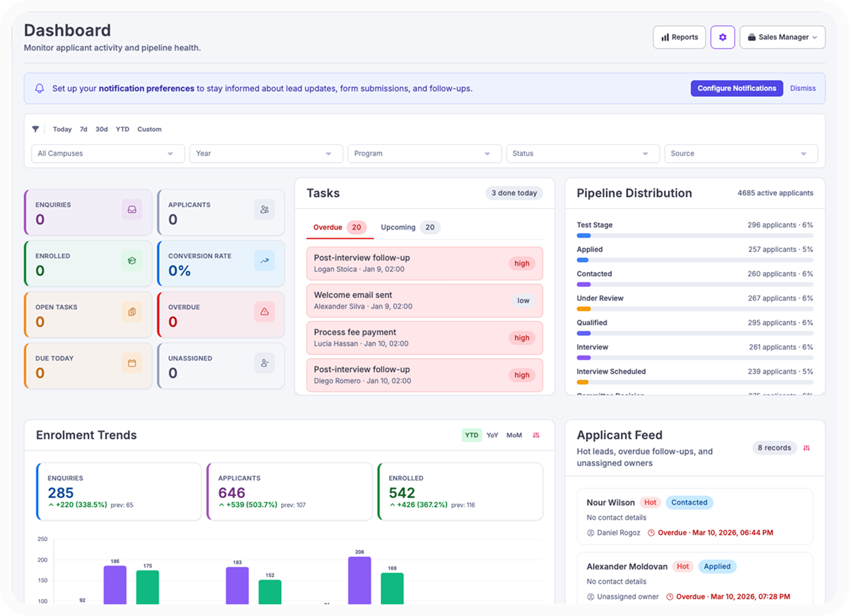Viewport: 849px width, 616px height.
Task: Click the filter funnel icon
Action: (x=36, y=129)
